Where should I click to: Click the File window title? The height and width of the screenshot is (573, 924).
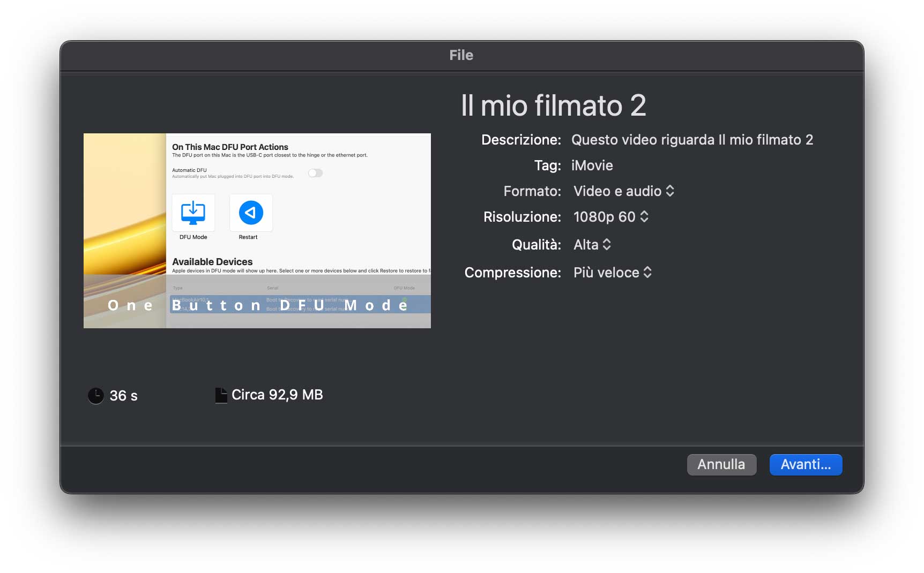(461, 55)
